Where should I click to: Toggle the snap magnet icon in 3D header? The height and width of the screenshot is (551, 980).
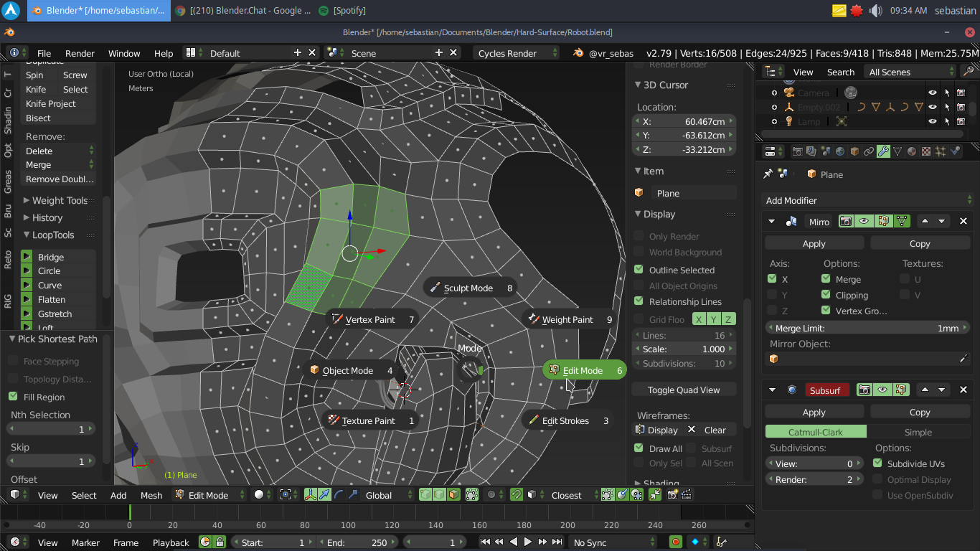(516, 495)
